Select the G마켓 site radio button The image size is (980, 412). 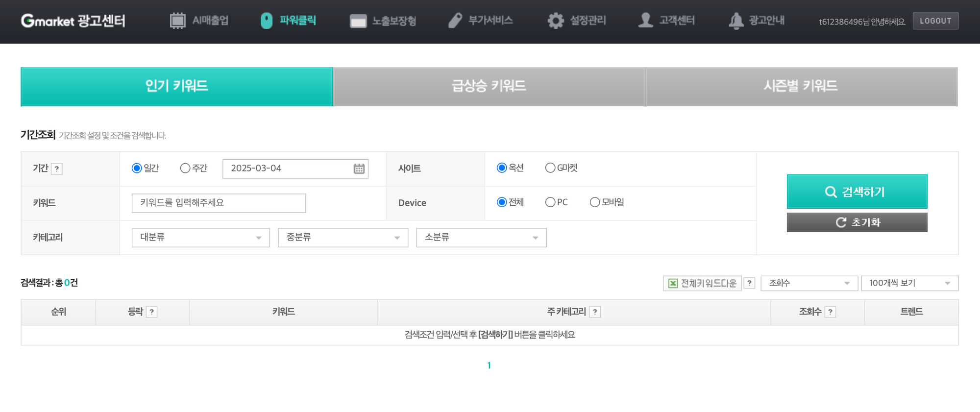click(550, 168)
